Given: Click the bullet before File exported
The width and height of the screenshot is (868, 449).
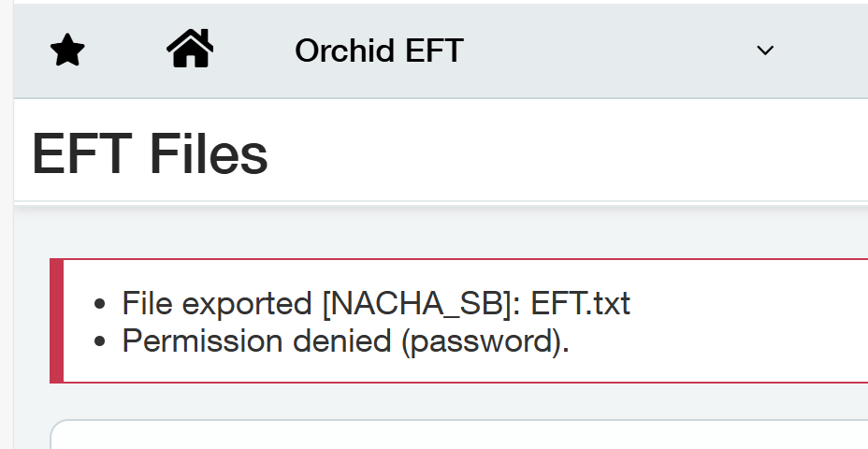Looking at the screenshot, I should point(100,305).
